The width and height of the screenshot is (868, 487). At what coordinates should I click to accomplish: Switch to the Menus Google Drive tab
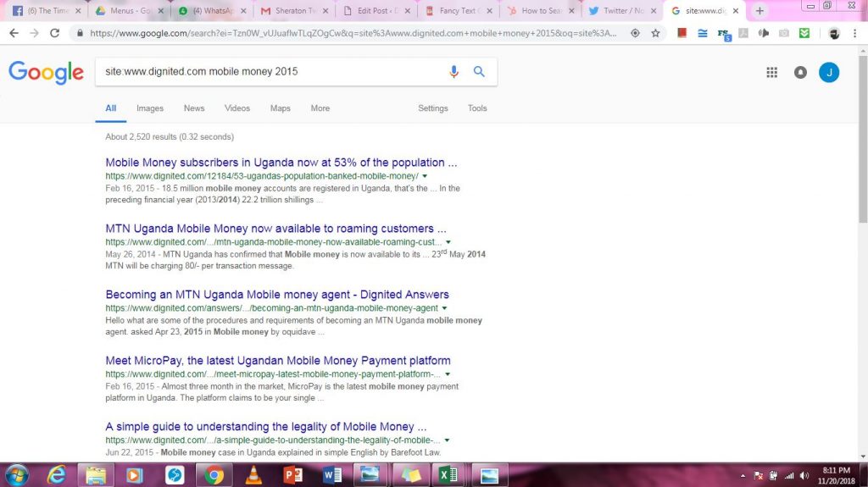point(130,10)
